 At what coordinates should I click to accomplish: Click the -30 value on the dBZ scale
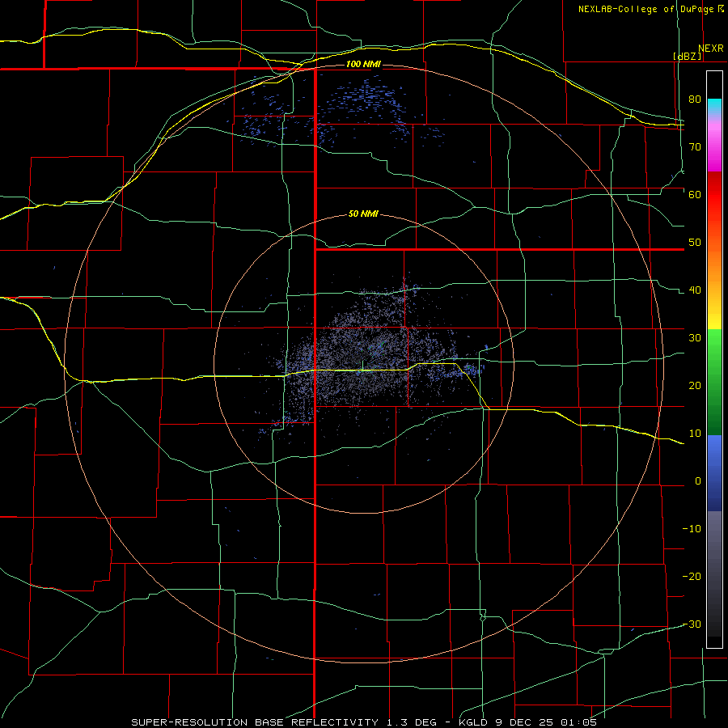click(692, 624)
